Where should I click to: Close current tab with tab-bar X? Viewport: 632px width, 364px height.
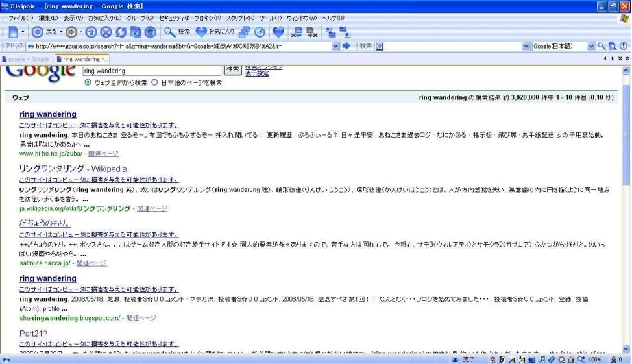(620, 59)
